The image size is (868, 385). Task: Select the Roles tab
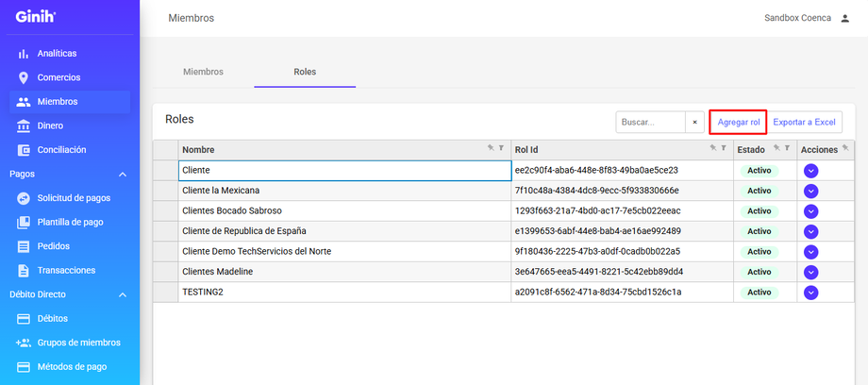[x=305, y=72]
